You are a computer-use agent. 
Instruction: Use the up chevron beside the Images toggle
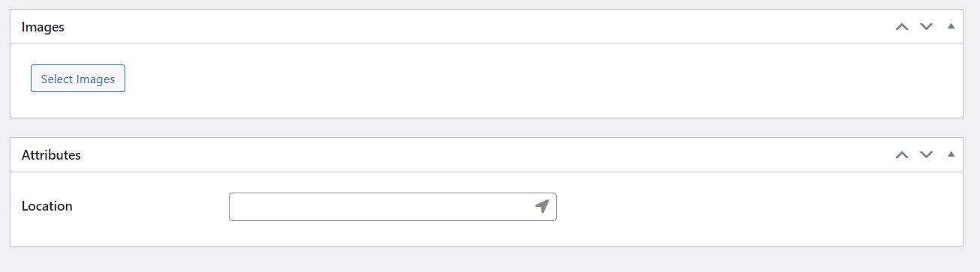(x=902, y=27)
